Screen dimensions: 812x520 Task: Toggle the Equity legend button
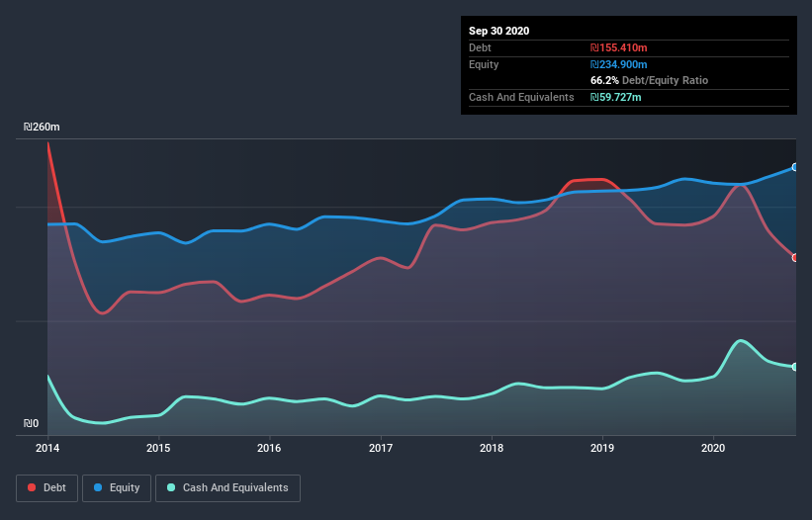click(x=117, y=488)
